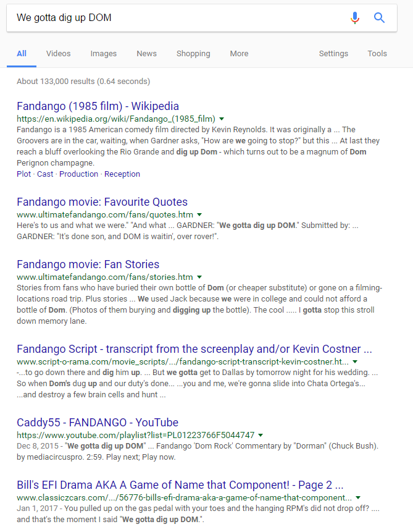Screen dimensions: 413x532
Task: Click the en.wikipedia.org green URL text
Action: tap(116, 119)
